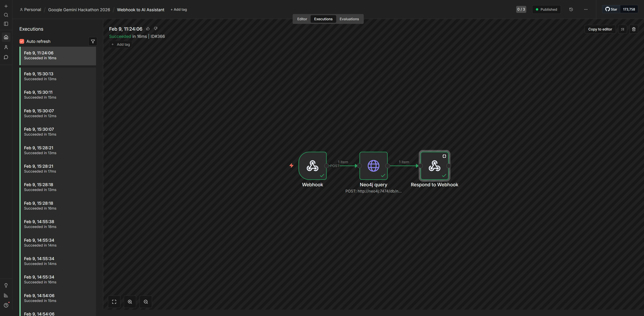644x316 pixels.
Task: Click the search icon in sidebar
Action: 6,15
